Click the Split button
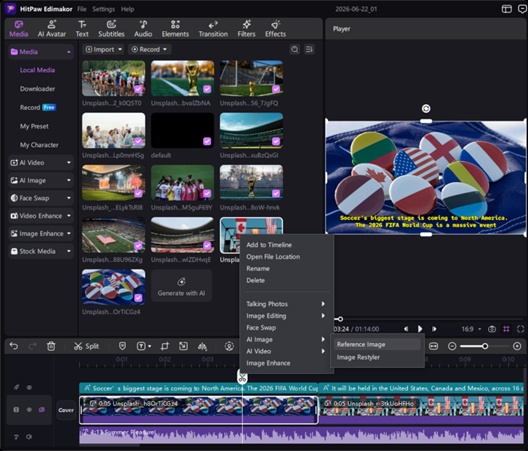 coord(87,346)
